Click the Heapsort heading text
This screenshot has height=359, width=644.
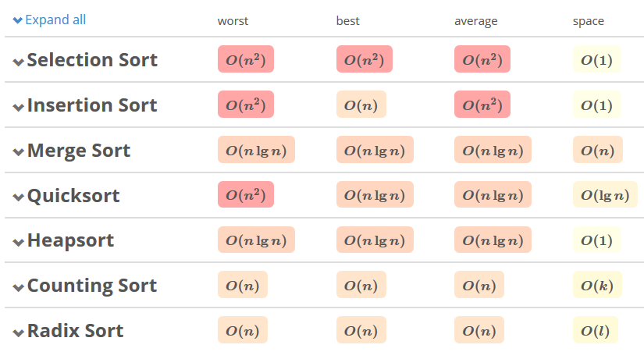tap(70, 240)
